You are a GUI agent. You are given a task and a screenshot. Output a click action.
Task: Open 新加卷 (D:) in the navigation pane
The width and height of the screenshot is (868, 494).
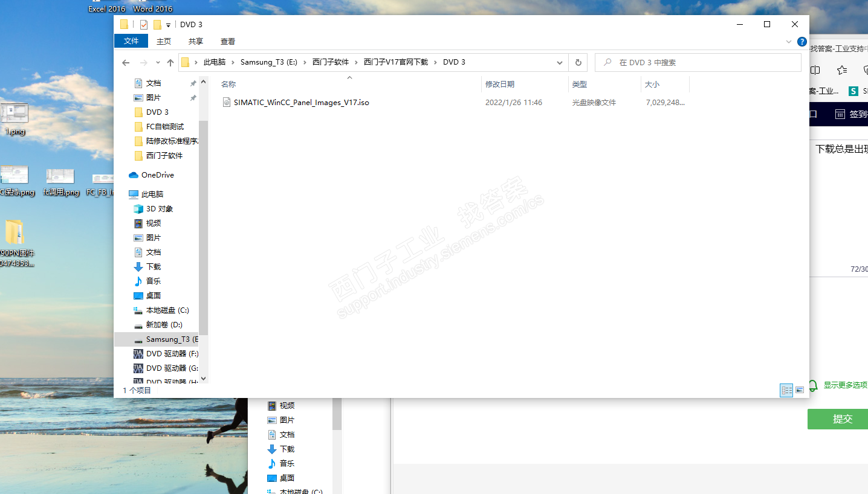coord(164,325)
